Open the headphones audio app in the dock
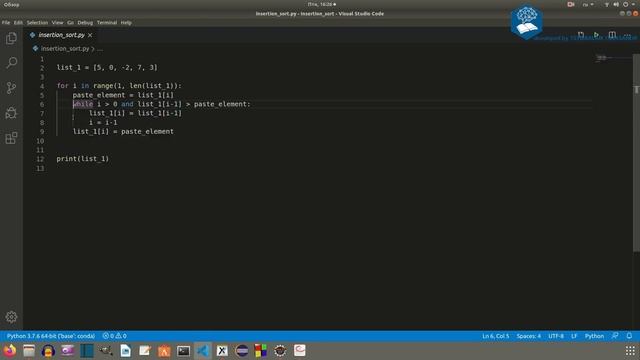This screenshot has height=360, width=640. pyautogui.click(x=48, y=350)
